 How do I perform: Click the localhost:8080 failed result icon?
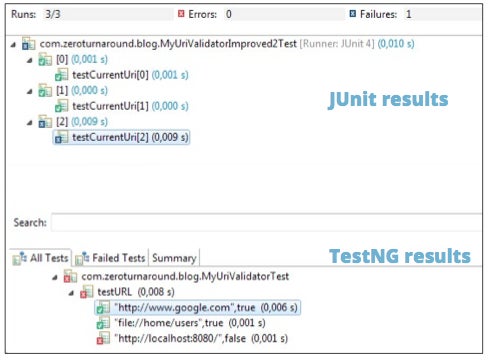pyautogui.click(x=103, y=338)
